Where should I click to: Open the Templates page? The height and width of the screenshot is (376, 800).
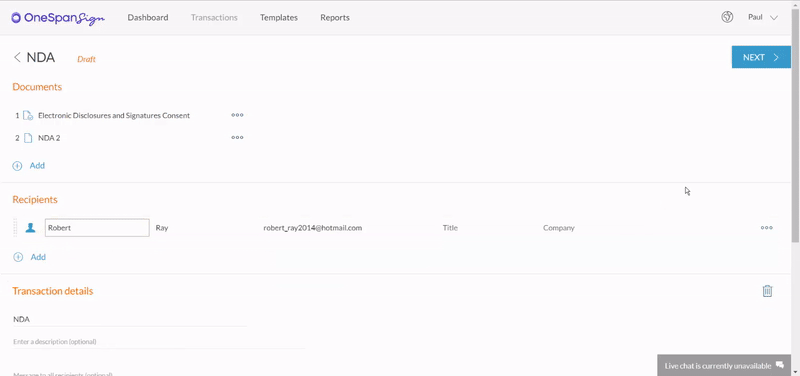279,17
